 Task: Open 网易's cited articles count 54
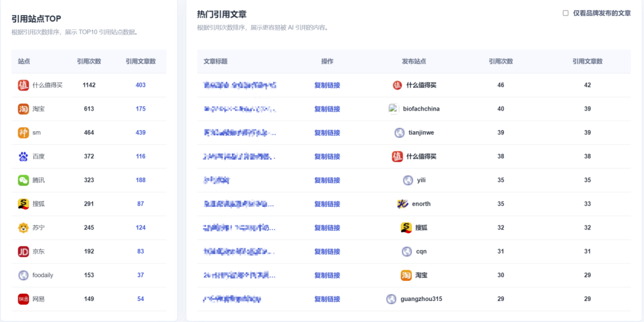(141, 299)
